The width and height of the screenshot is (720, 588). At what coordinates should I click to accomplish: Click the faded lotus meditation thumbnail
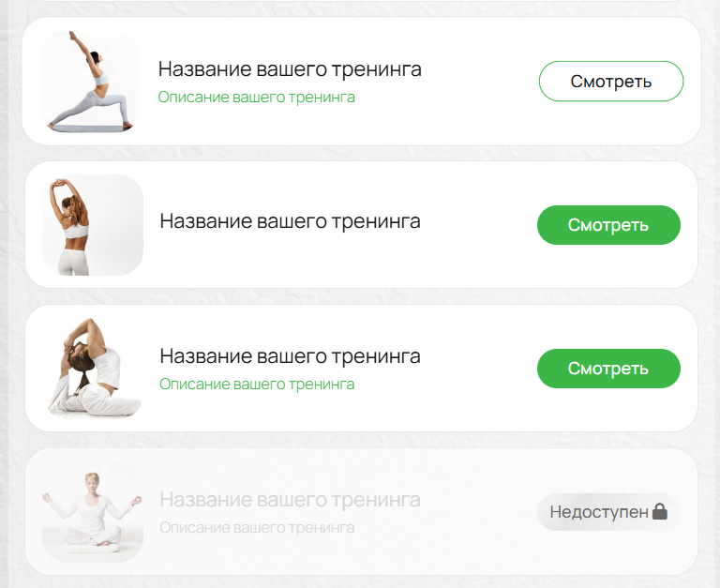(93, 512)
